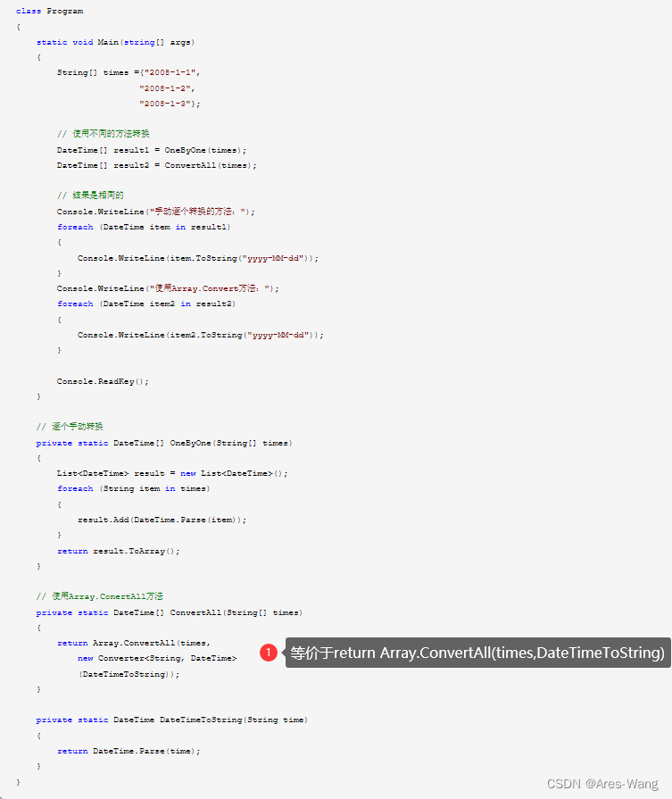The image size is (672, 799).
Task: Click the WriteLine '使用Array.Convert方法' line
Action: pyautogui.click(x=168, y=288)
